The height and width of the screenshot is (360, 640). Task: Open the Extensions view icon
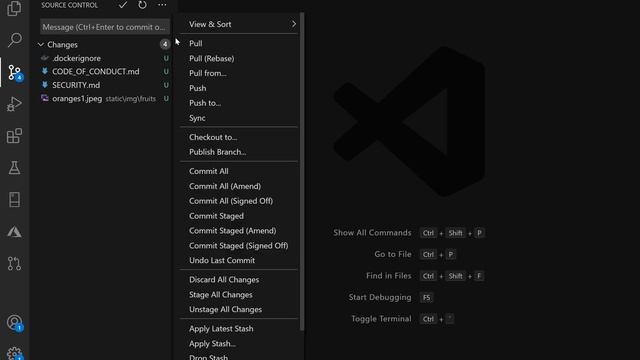(14, 136)
